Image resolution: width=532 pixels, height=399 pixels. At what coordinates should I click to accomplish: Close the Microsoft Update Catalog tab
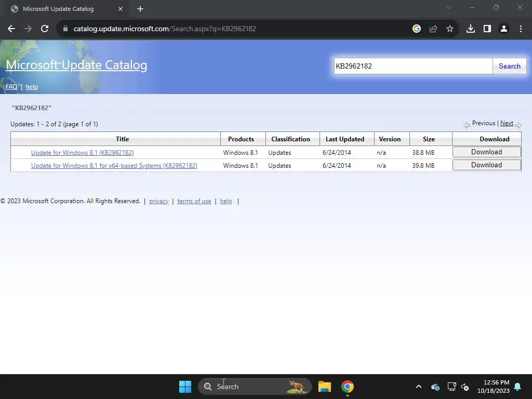(x=121, y=9)
